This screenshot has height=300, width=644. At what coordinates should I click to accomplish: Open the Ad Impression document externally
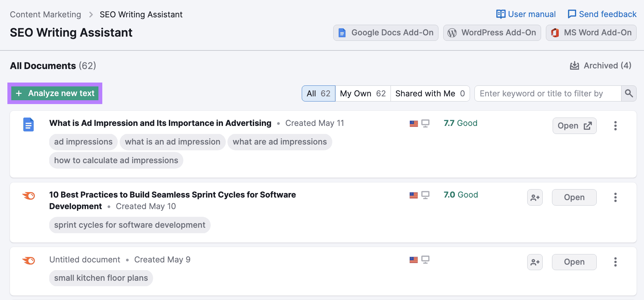[x=574, y=126]
